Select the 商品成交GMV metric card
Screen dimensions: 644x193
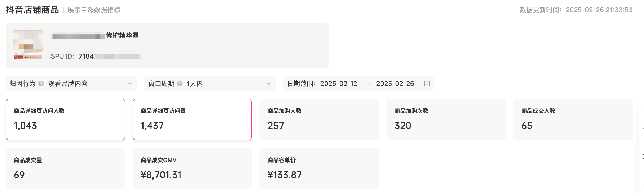click(192, 169)
